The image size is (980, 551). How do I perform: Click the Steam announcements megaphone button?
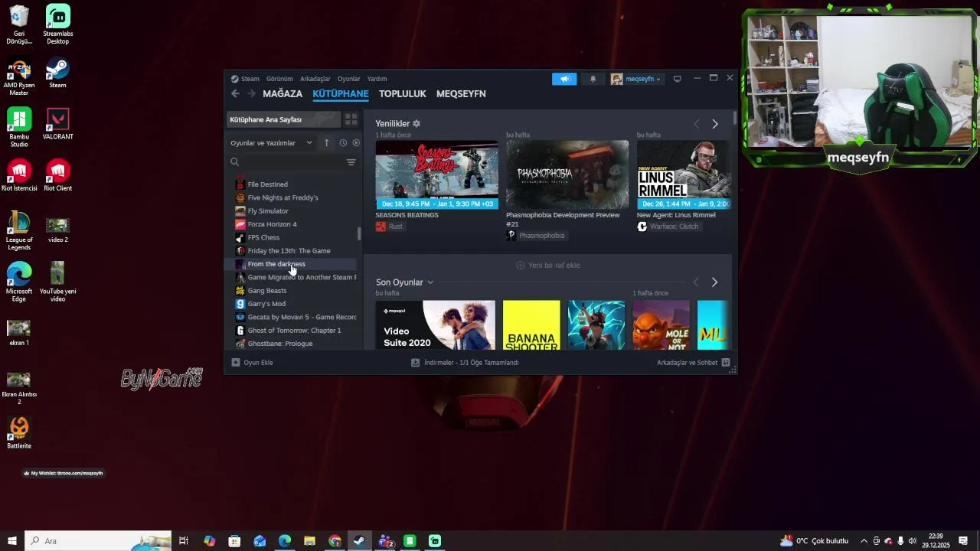click(x=564, y=79)
